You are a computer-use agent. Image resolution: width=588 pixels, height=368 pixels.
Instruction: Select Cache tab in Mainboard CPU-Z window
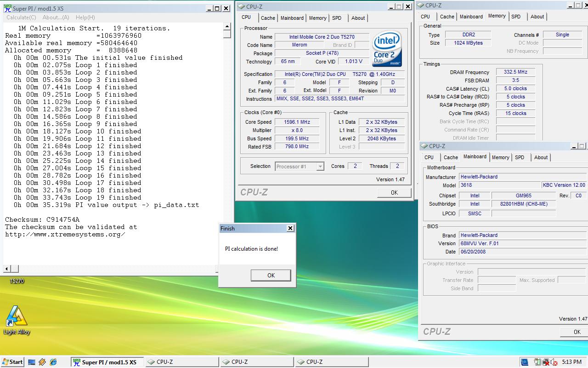point(451,157)
